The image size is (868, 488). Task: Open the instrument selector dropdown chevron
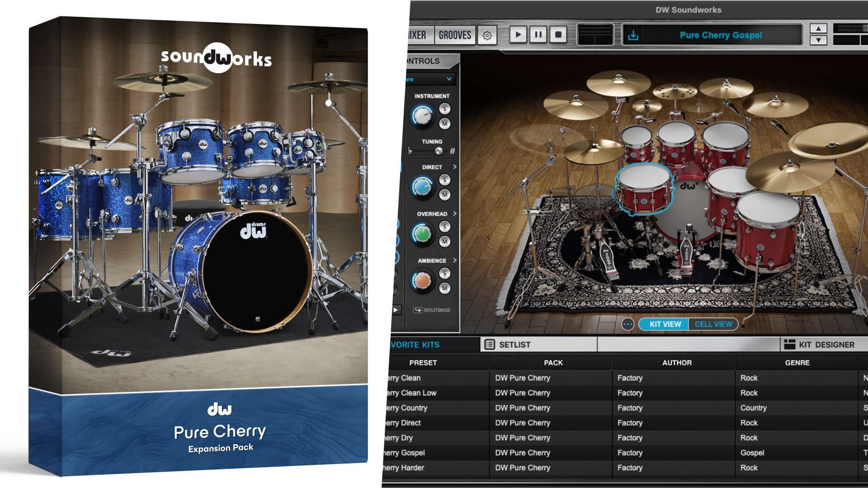tap(449, 79)
